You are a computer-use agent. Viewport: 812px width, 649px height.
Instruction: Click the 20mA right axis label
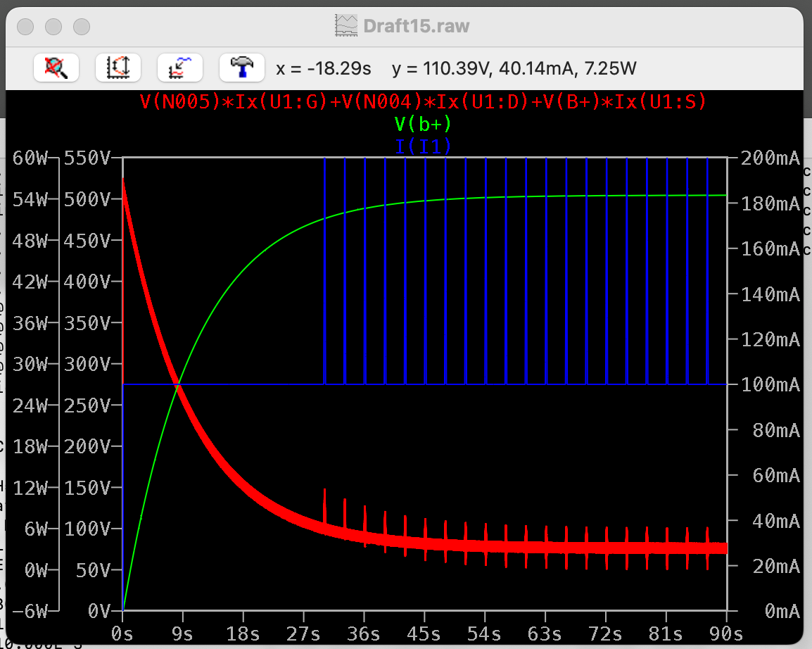[x=776, y=566]
